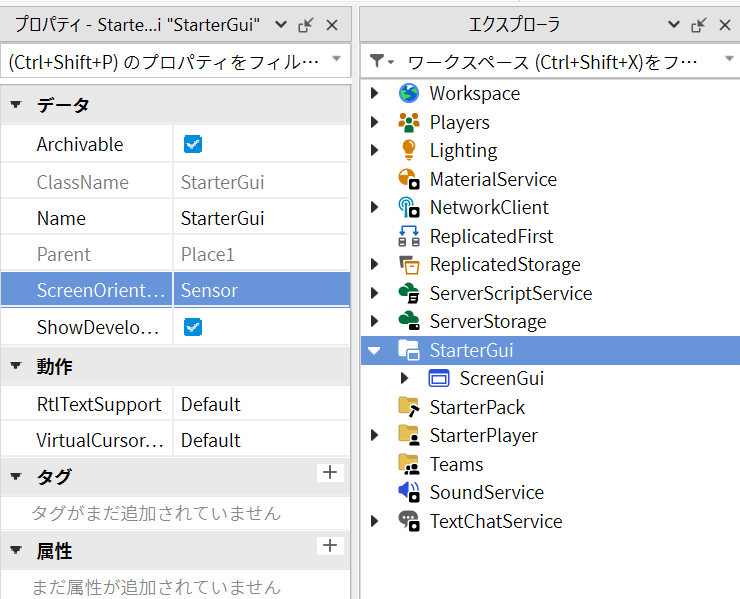The height and width of the screenshot is (599, 740).
Task: Select the Teams row label
Action: 456,464
